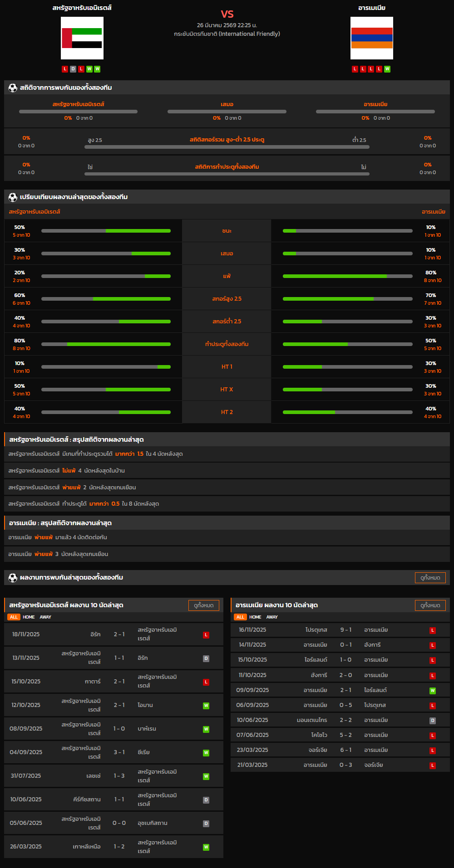
Task: Click soccer ball icon in head-to-head stats header
Action: tap(13, 88)
